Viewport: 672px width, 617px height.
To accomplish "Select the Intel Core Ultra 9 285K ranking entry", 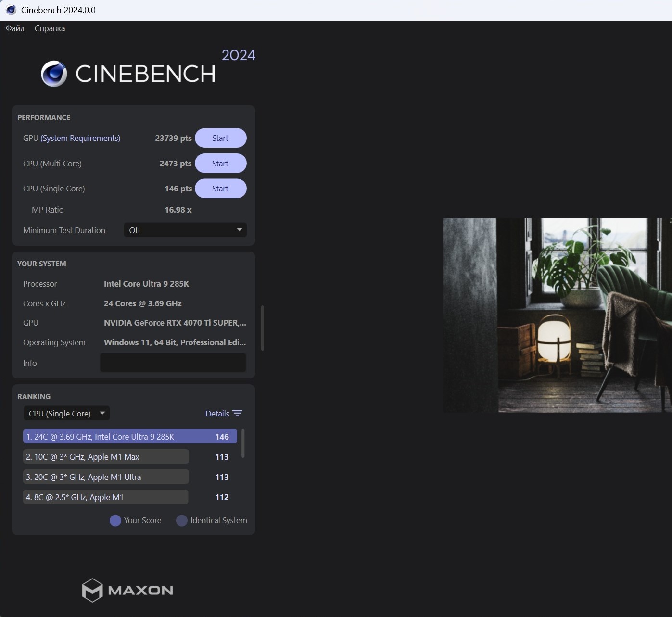I will (x=130, y=437).
